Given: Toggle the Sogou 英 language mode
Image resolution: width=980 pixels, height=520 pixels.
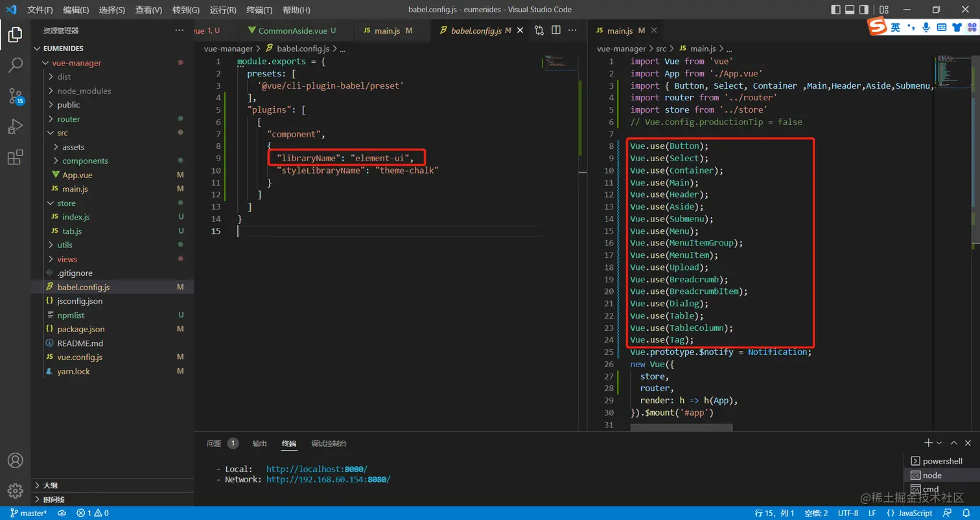Looking at the screenshot, I should pyautogui.click(x=895, y=27).
